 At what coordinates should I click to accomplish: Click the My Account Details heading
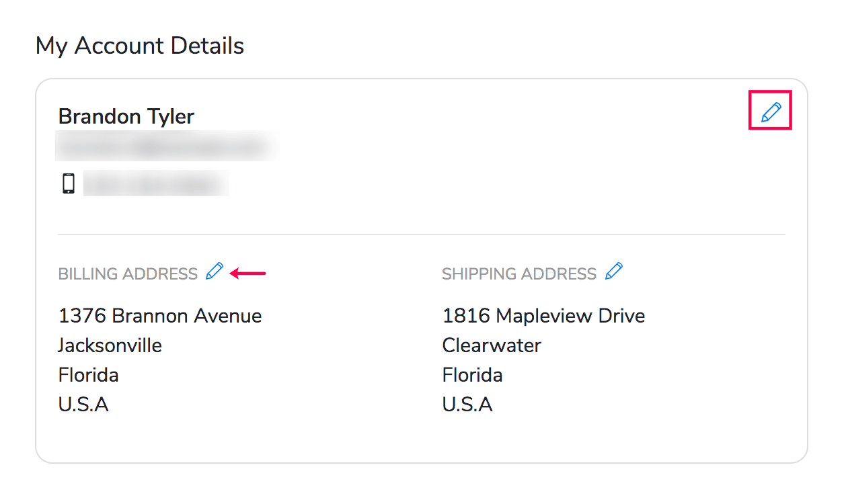[140, 46]
